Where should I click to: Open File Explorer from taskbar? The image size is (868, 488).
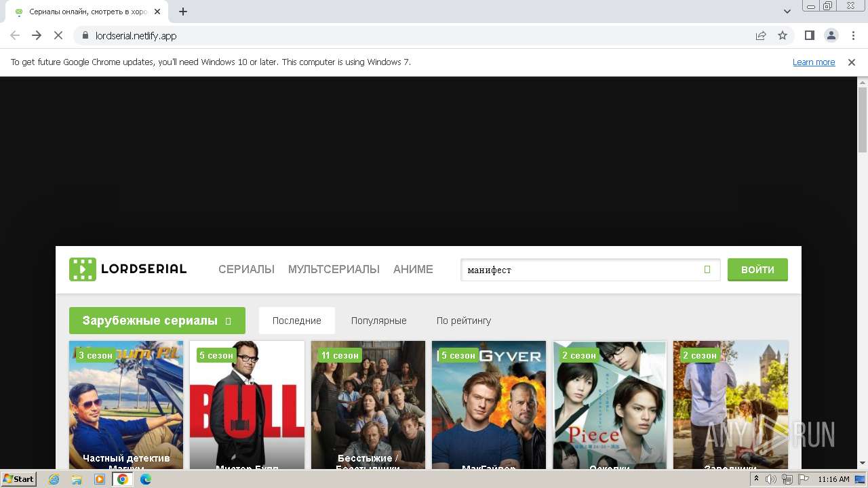coord(77,479)
